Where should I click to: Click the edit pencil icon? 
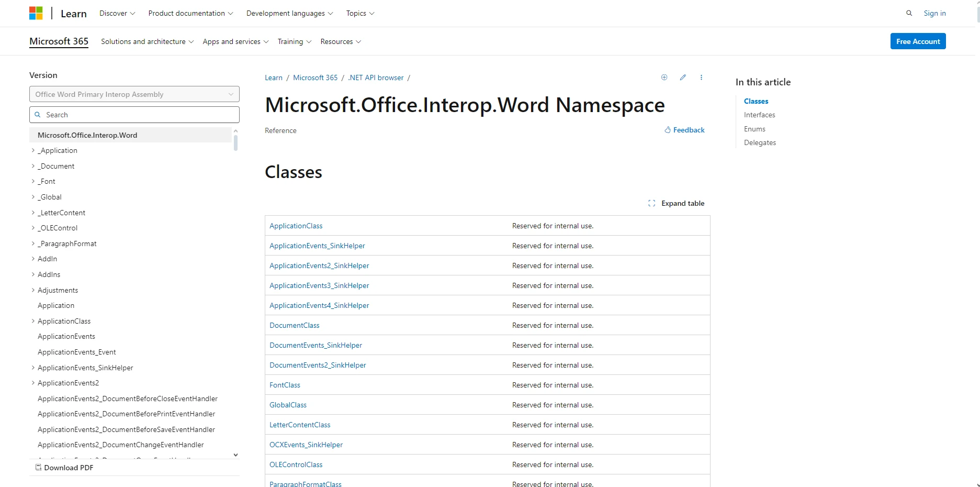[x=683, y=78]
